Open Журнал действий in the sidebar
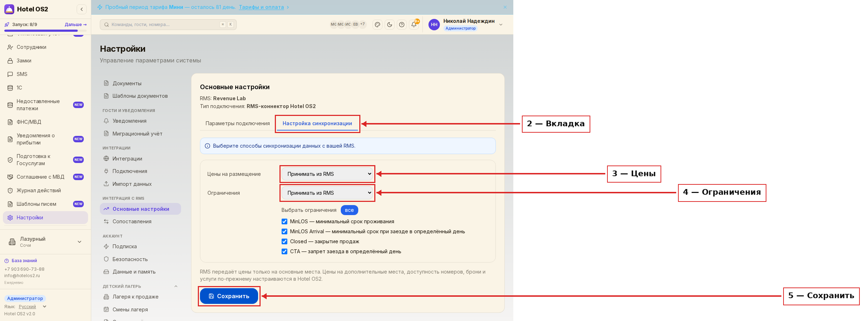This screenshot has width=868, height=321. click(x=45, y=190)
